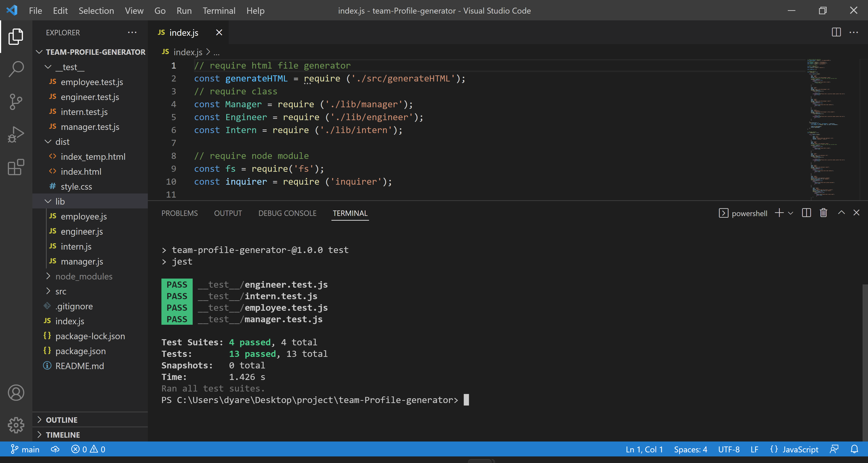Click the main branch indicator
Viewport: 868px width, 463px height.
(25, 449)
